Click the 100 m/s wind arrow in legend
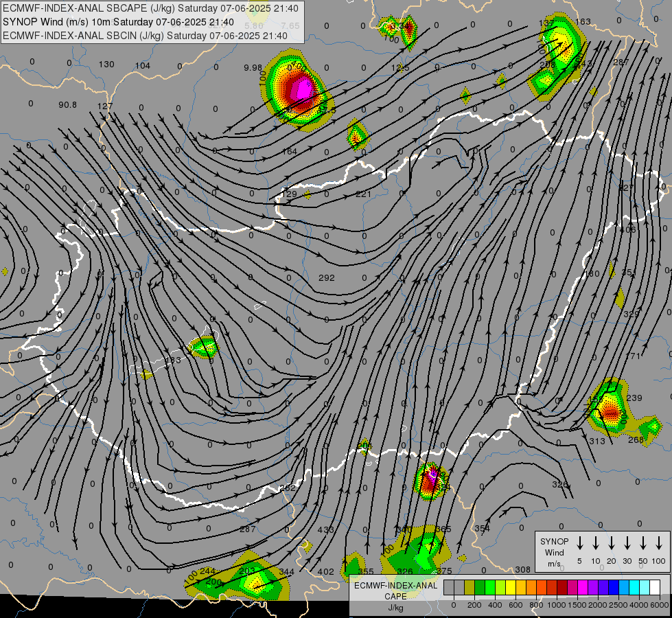 tap(659, 543)
